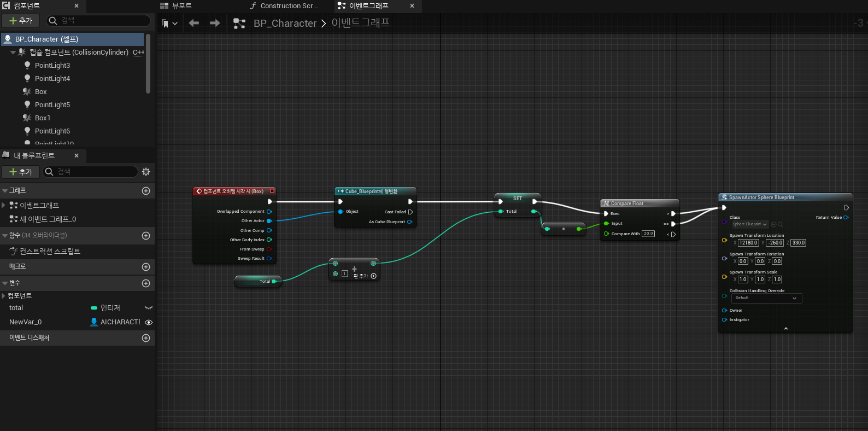The image size is (868, 431).
Task: Collapse the 함수 section
Action: click(5, 235)
